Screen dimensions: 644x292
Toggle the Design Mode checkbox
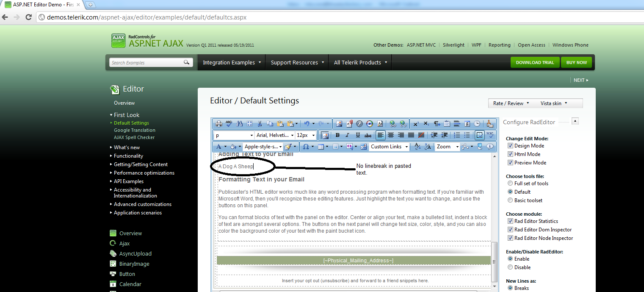510,146
